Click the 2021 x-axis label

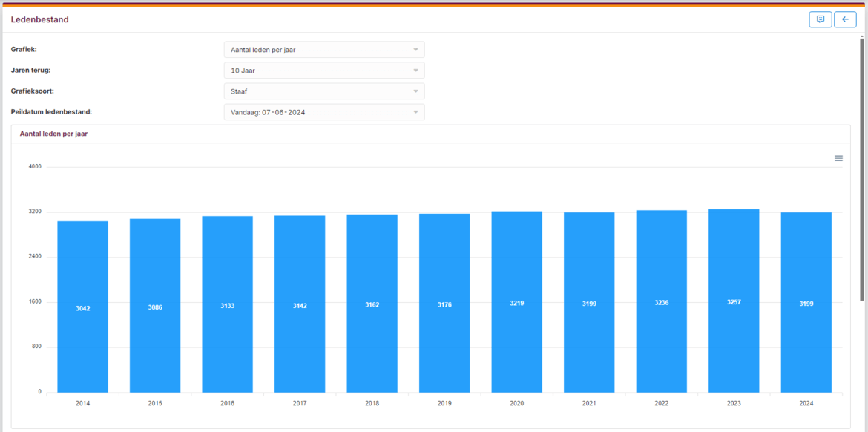(589, 404)
